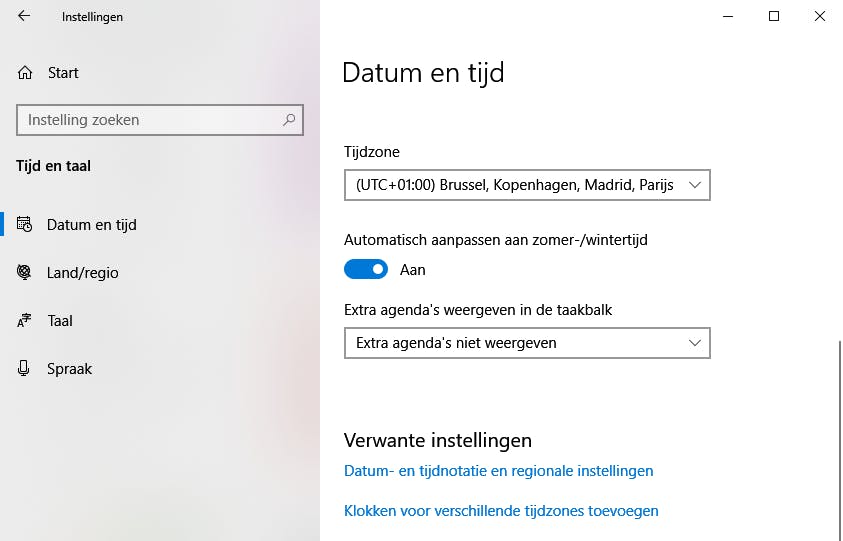Click the Land/regio globe icon
Screen dimensions: 843x541
25,273
